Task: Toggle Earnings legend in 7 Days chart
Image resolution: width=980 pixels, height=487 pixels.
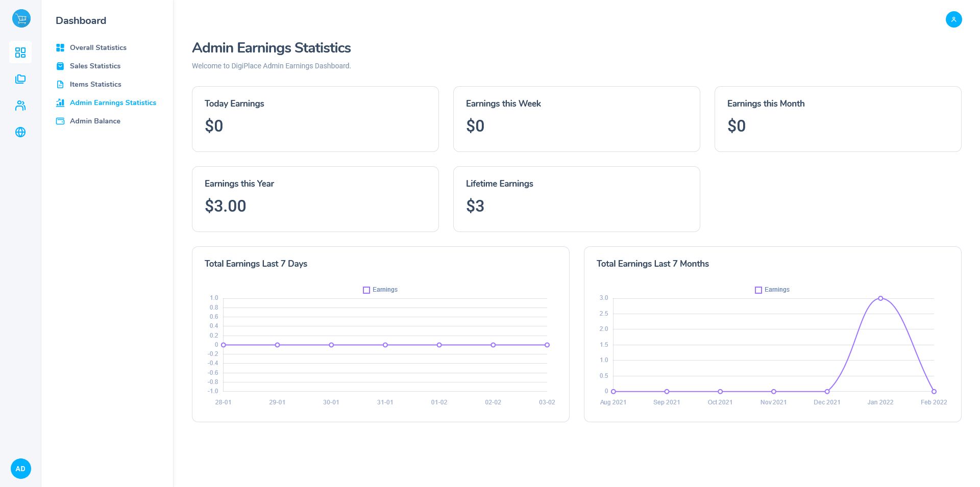Action: (380, 290)
